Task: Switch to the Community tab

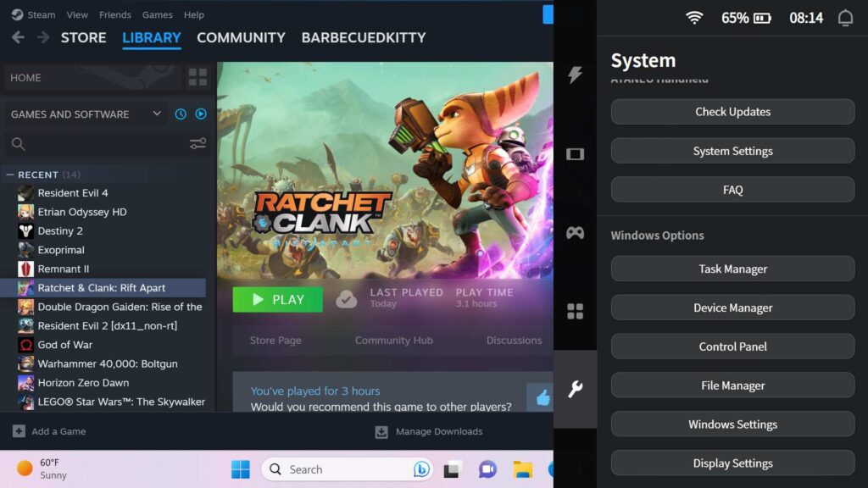Action: pyautogui.click(x=241, y=38)
